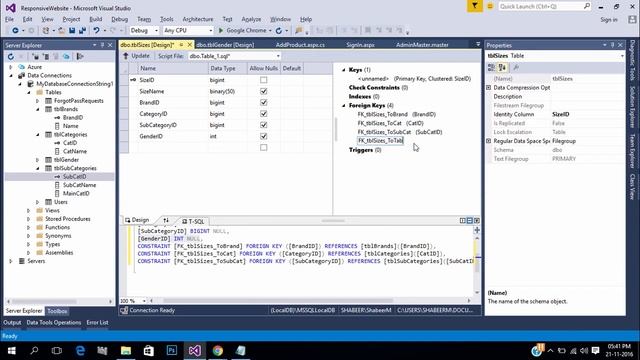Screen dimensions: 640x360
Task: Click the Alphabetical sort icon in Properties
Action: (x=502, y=67)
